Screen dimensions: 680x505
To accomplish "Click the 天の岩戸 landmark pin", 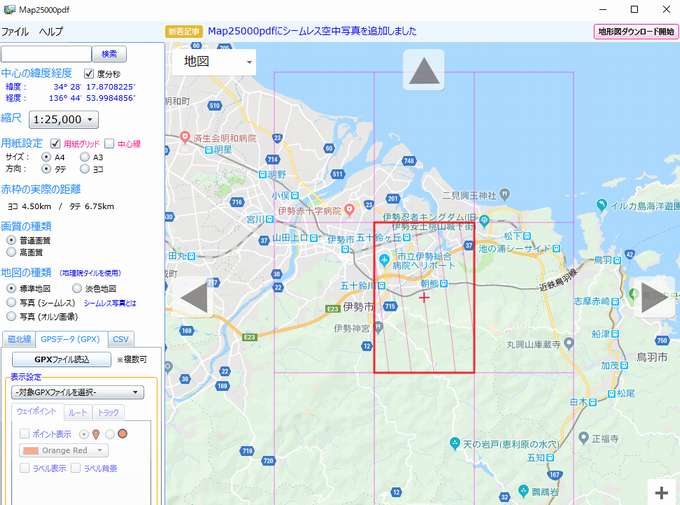I will click(x=454, y=443).
